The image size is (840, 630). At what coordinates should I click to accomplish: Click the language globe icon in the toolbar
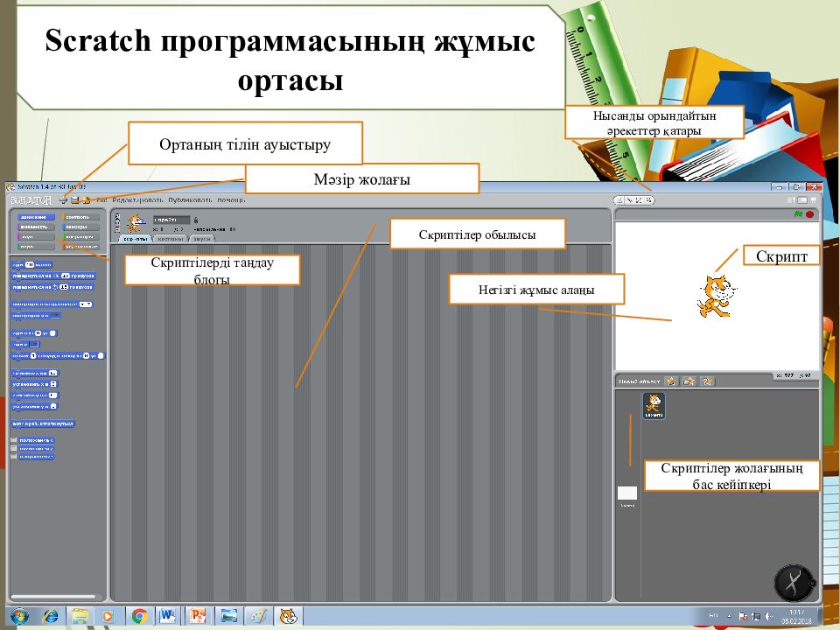[63, 199]
